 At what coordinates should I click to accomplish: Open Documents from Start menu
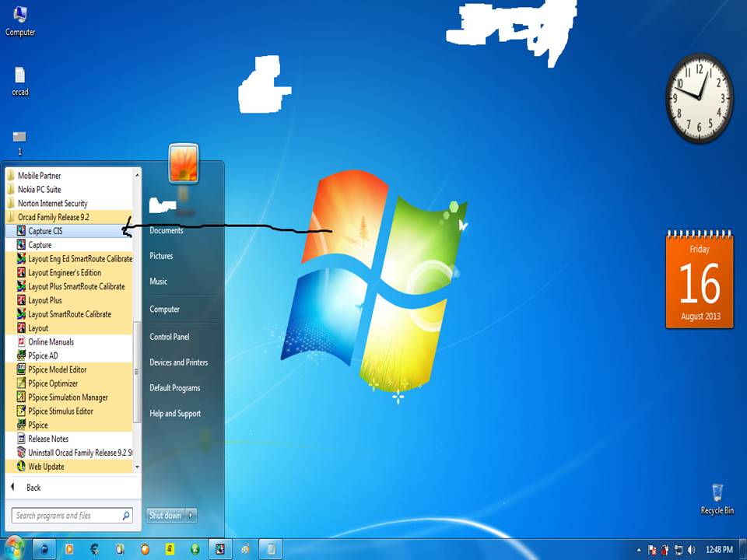pos(167,230)
